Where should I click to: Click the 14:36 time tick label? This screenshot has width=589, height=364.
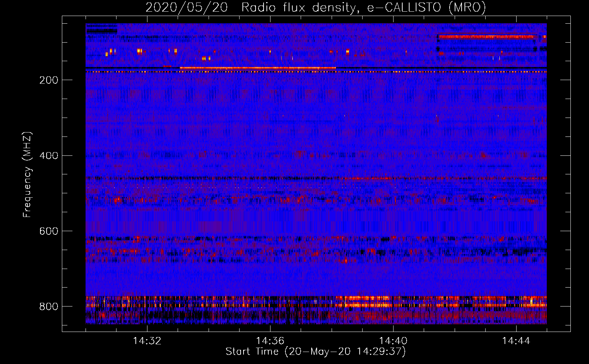(x=270, y=341)
